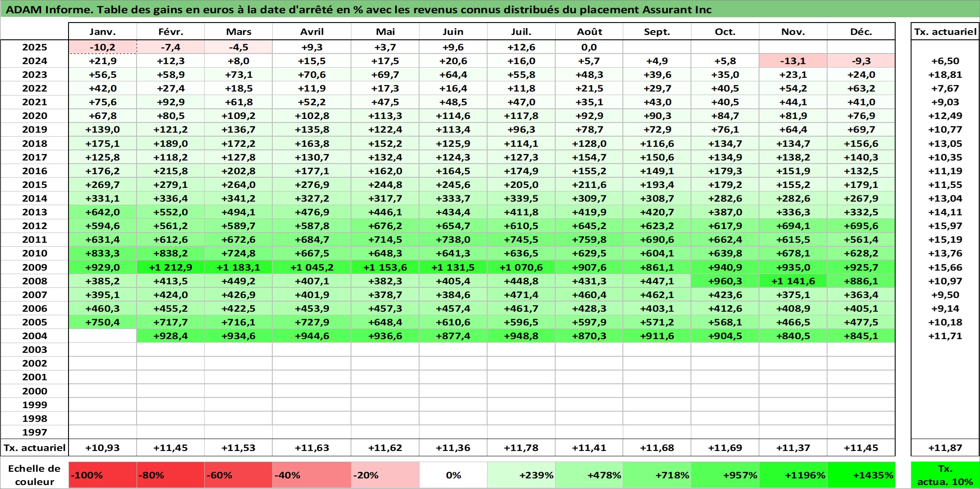The height and width of the screenshot is (489, 980).
Task: Click the Tx. actuariel column header
Action: [x=945, y=31]
